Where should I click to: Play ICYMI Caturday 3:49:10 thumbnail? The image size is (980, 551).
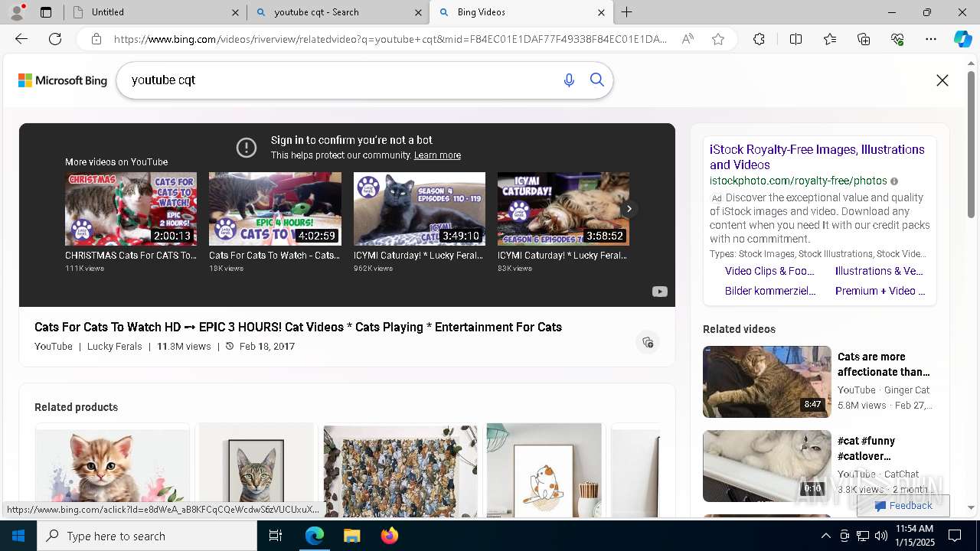[420, 209]
